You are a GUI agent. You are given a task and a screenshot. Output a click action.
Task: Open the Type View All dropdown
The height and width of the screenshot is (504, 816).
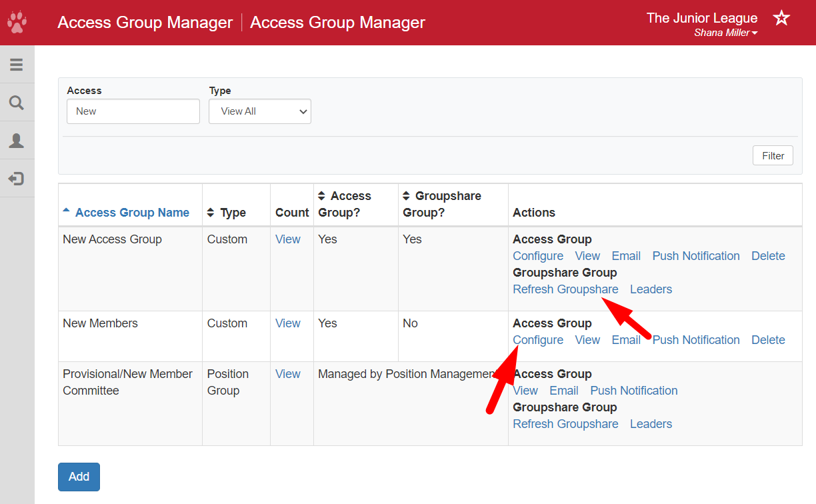260,111
